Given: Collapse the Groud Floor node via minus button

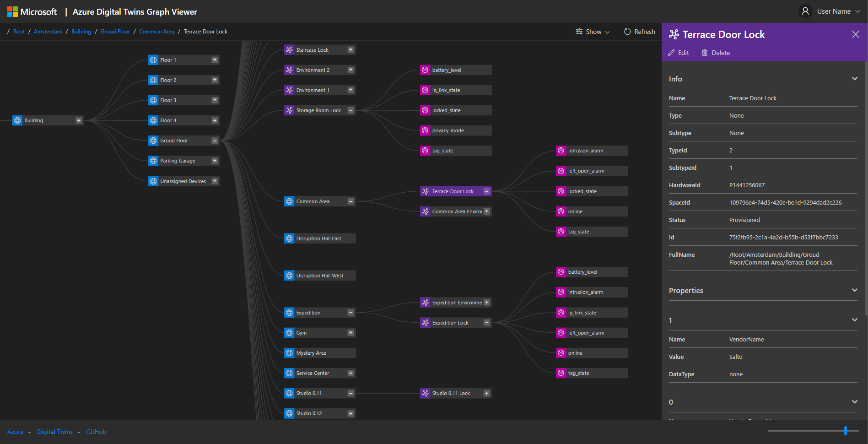Looking at the screenshot, I should (x=215, y=141).
